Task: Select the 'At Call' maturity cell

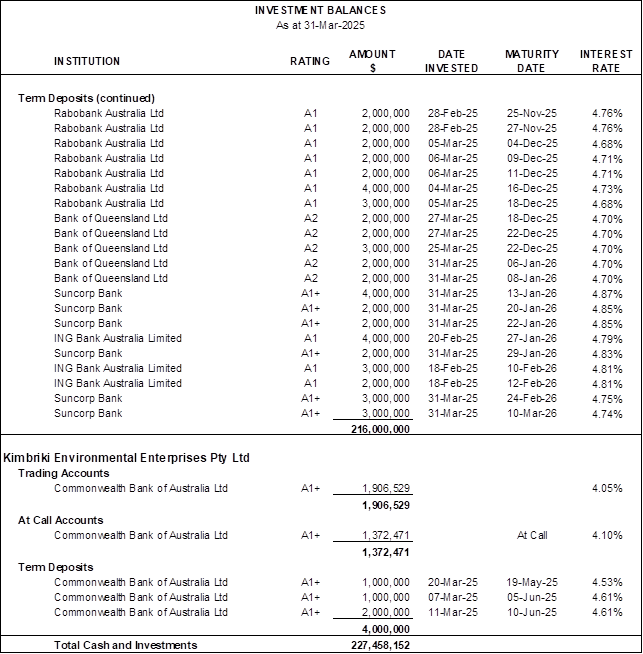Action: [532, 536]
